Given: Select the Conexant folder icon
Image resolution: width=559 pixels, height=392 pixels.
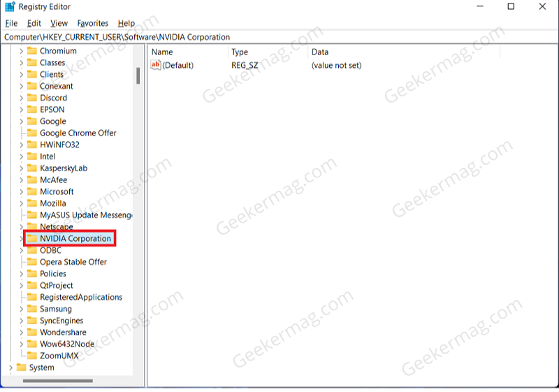Looking at the screenshot, I should tap(32, 86).
